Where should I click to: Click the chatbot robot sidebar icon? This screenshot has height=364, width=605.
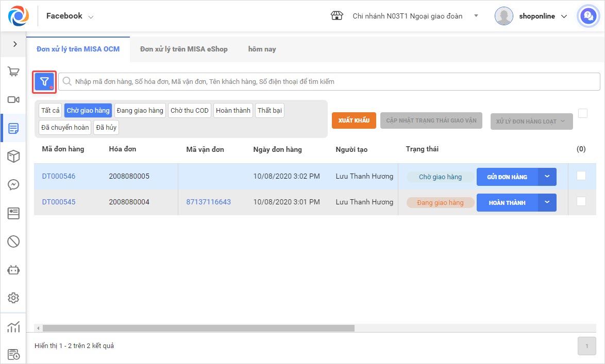click(13, 269)
